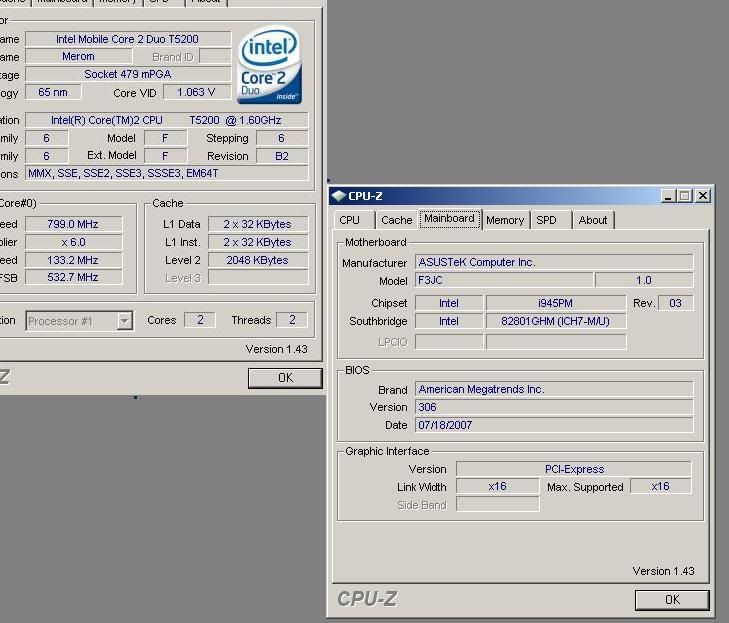
Task: Open the Memory tab in right window
Action: click(505, 220)
